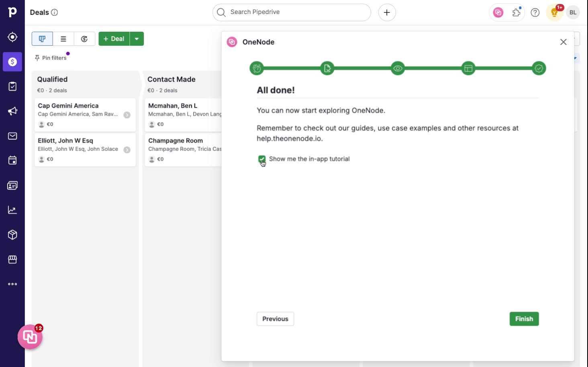Open Activities calendar icon in sidebar
The width and height of the screenshot is (588, 367).
click(12, 161)
